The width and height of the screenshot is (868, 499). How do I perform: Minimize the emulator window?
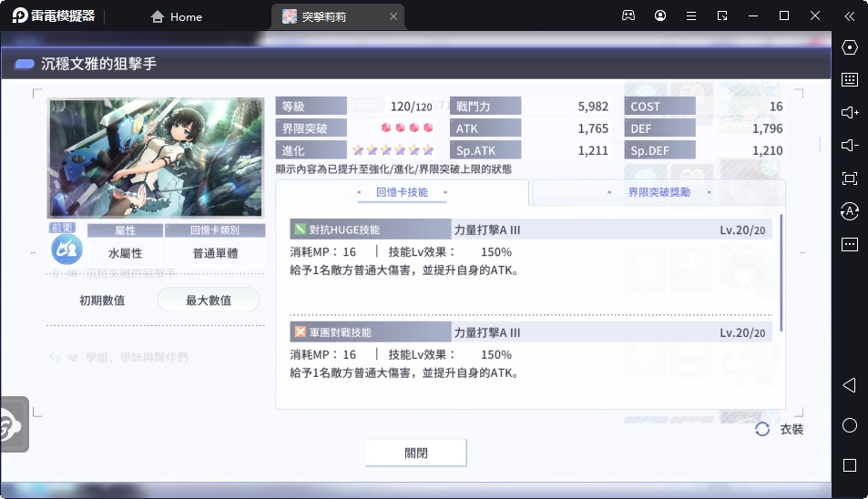[753, 16]
